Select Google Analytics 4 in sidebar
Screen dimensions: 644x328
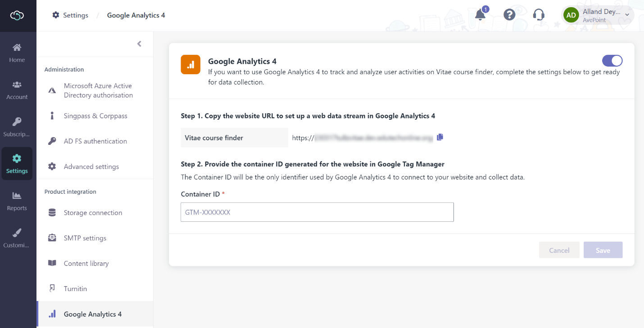tap(95, 314)
